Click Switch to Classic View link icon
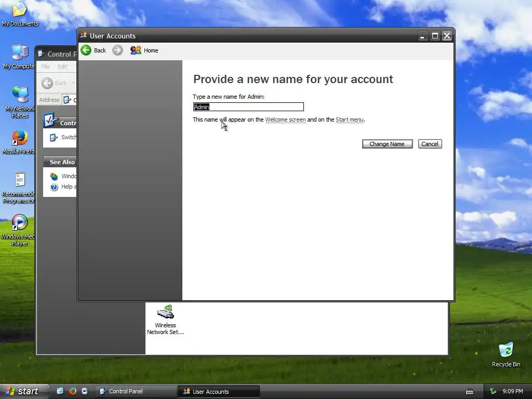The width and height of the screenshot is (532, 399). [54, 137]
